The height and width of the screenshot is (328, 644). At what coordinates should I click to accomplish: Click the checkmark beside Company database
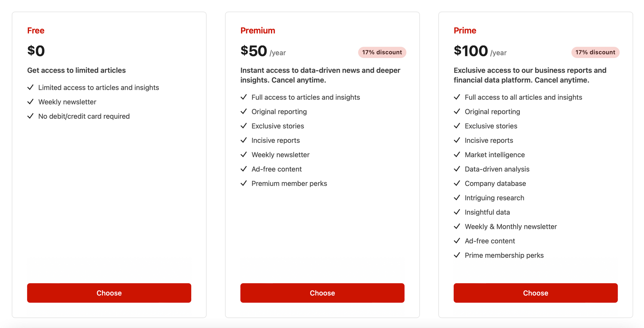457,183
